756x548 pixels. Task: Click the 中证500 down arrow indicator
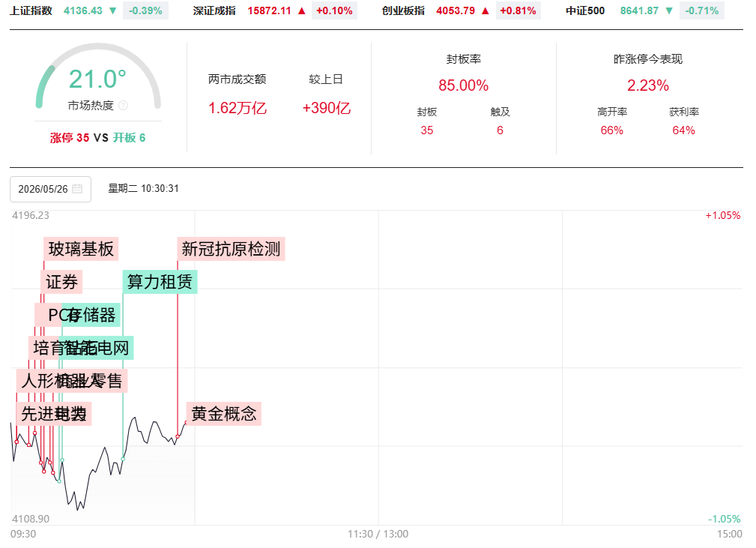point(669,10)
